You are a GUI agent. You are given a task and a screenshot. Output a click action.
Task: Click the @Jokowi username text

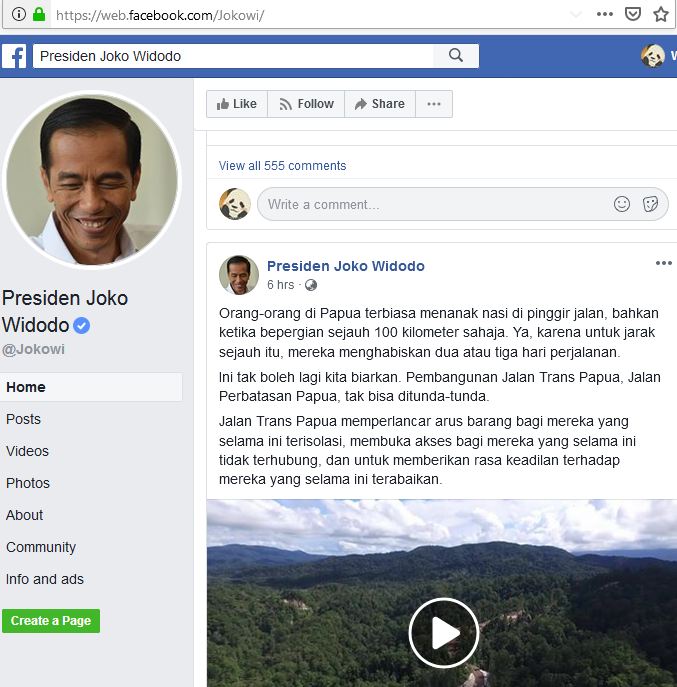pyautogui.click(x=33, y=349)
